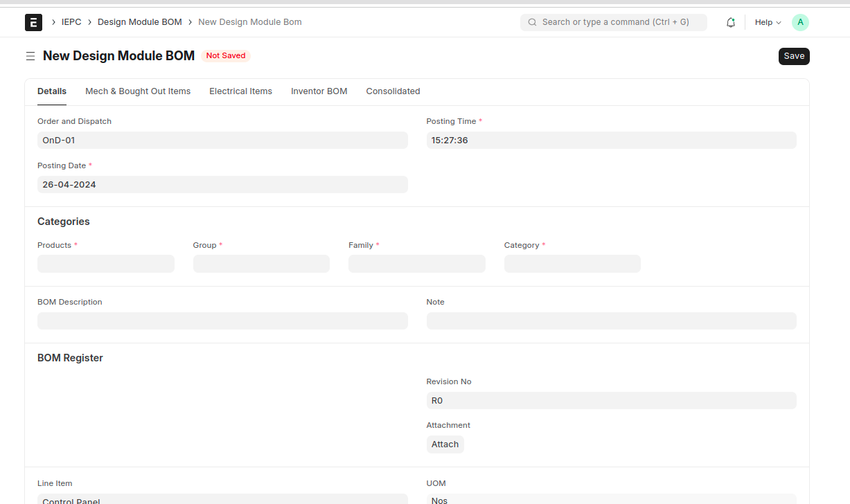This screenshot has width=850, height=504.
Task: Open the Group field dropdown
Action: coord(261,264)
